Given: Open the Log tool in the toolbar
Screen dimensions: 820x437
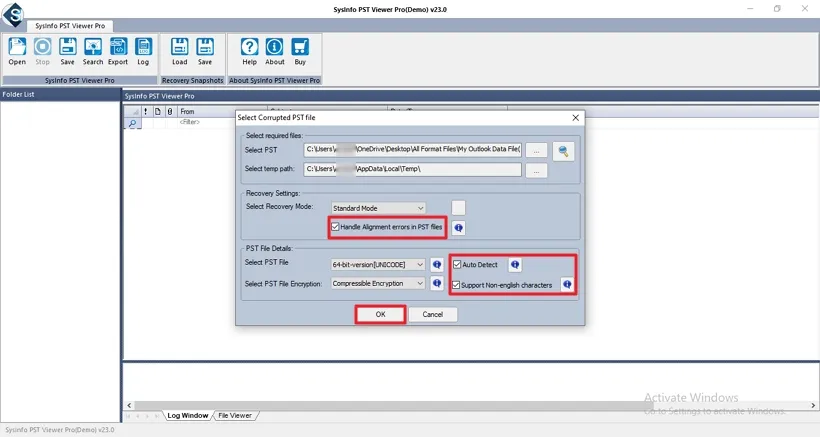Looking at the screenshot, I should click(143, 51).
